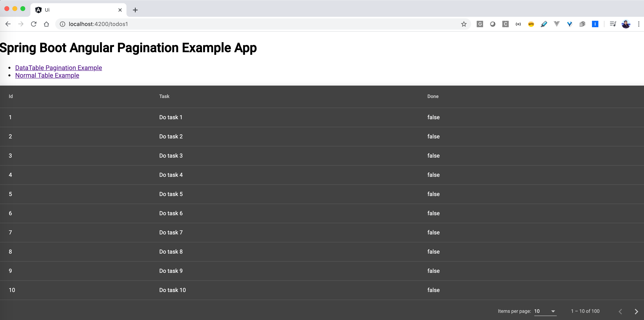Open the Chrome three-dot menu
Viewport: 644px width, 320px height.
(639, 24)
